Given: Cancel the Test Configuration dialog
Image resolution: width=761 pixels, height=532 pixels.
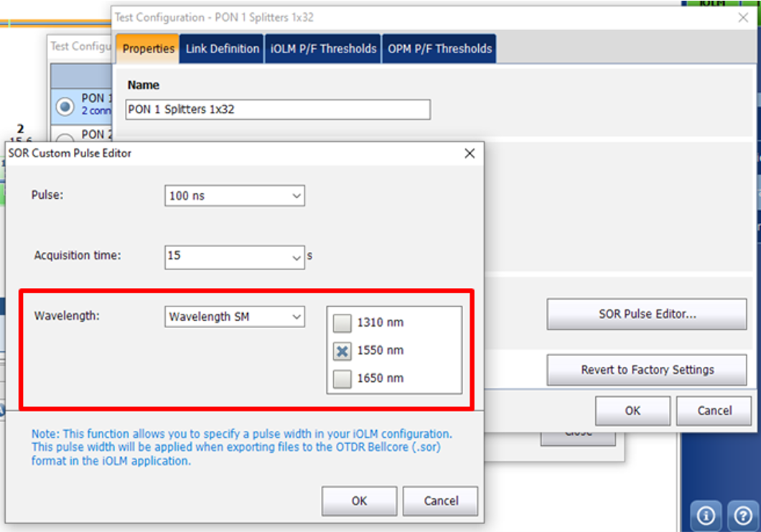Looking at the screenshot, I should coord(714,410).
